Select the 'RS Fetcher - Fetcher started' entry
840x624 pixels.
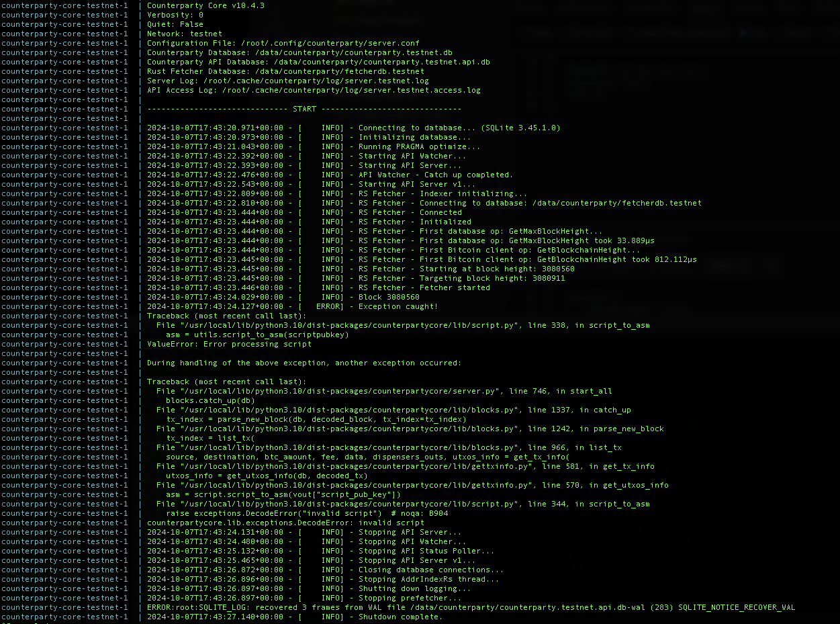tap(318, 287)
